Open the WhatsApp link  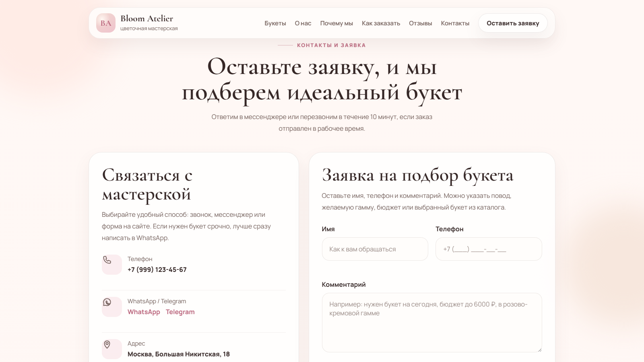pos(144,312)
